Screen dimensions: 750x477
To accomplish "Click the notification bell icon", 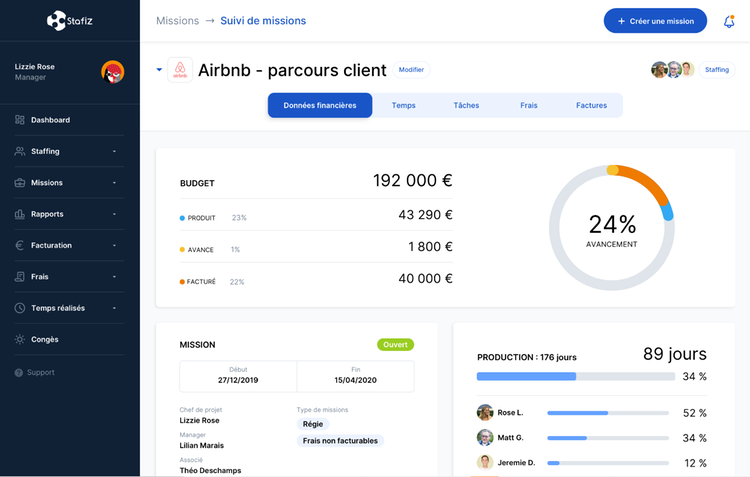I will [728, 21].
